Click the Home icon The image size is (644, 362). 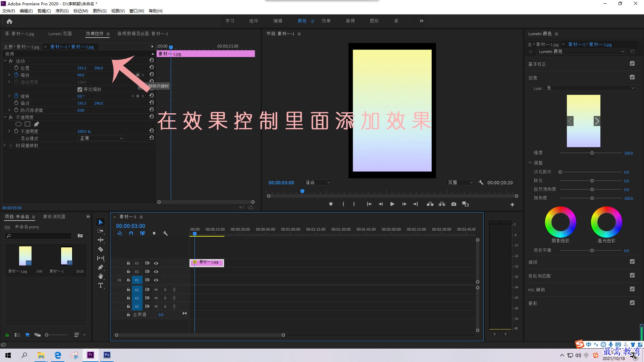pos(9,21)
